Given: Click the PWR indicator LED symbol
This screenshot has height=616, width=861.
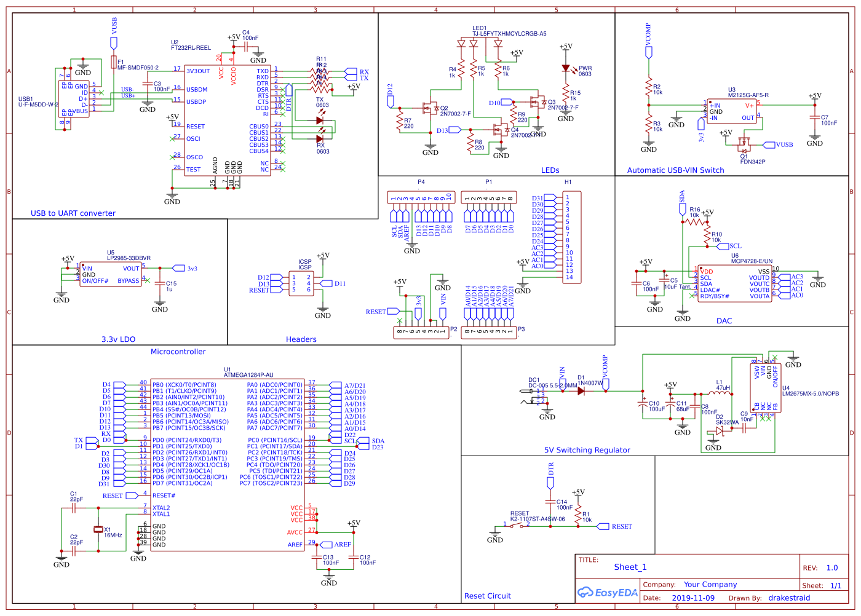Looking at the screenshot, I should click(566, 69).
